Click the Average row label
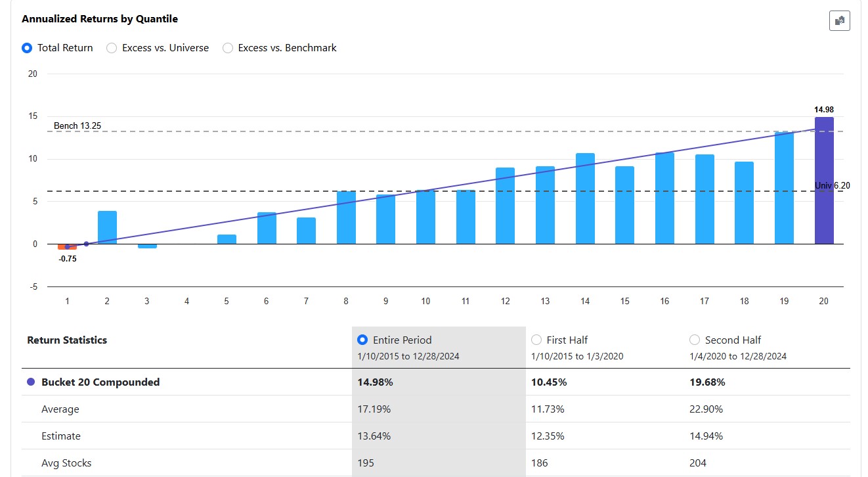Screen dimensions: 868x477 (x=60, y=409)
